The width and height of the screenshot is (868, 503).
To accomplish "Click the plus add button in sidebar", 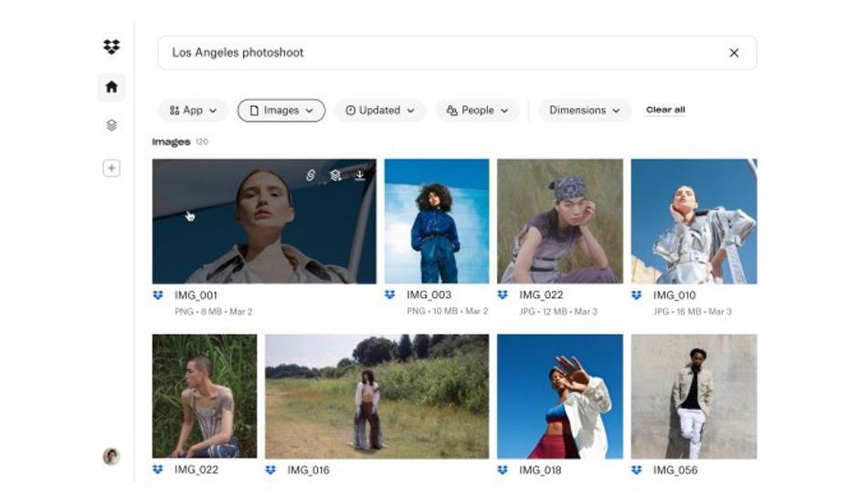I will point(111,168).
